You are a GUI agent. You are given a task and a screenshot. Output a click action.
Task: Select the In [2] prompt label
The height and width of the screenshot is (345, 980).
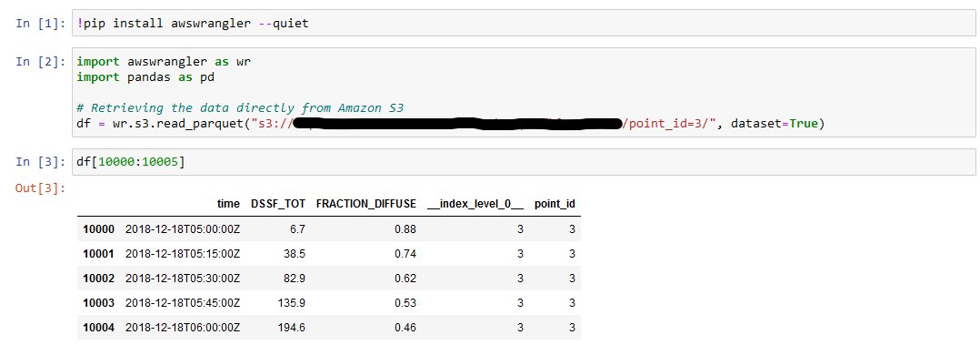(x=41, y=61)
